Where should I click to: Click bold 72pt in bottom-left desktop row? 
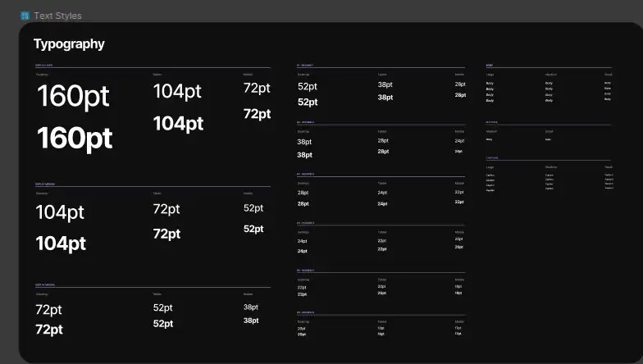(49, 330)
